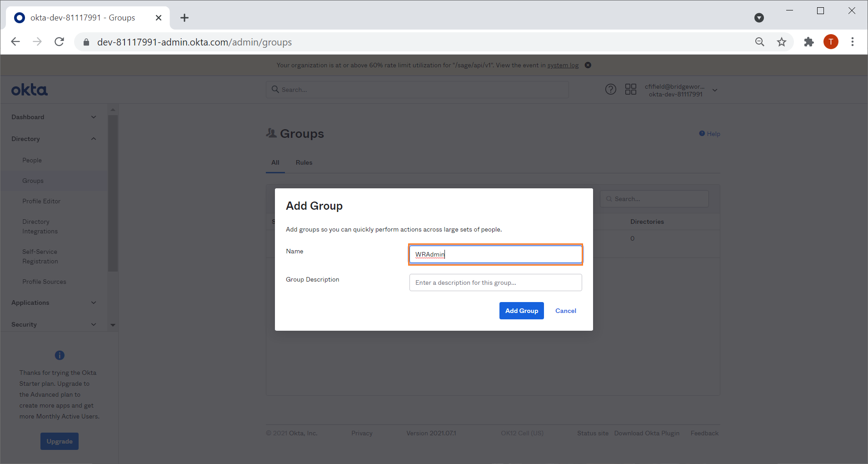Open Directory Integrations
The image size is (868, 464).
[40, 227]
